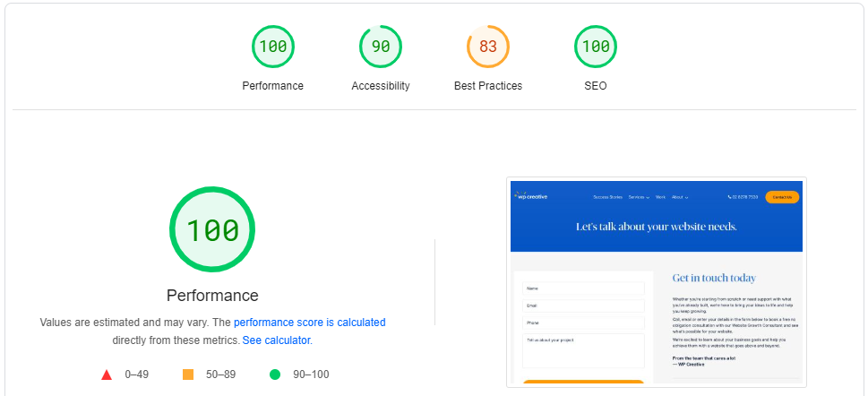The width and height of the screenshot is (868, 396).
Task: Open the Performance score gauge at top
Action: click(x=273, y=47)
